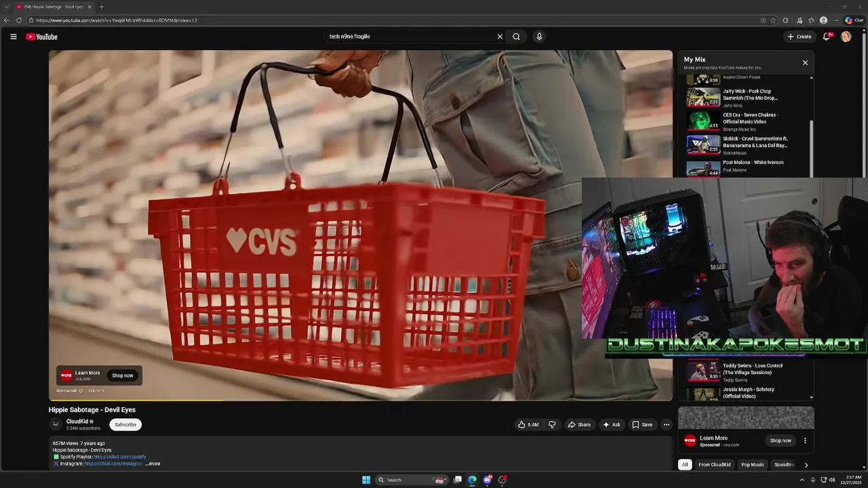Show hidden system tray icons
868x488 pixels.
tap(802, 480)
